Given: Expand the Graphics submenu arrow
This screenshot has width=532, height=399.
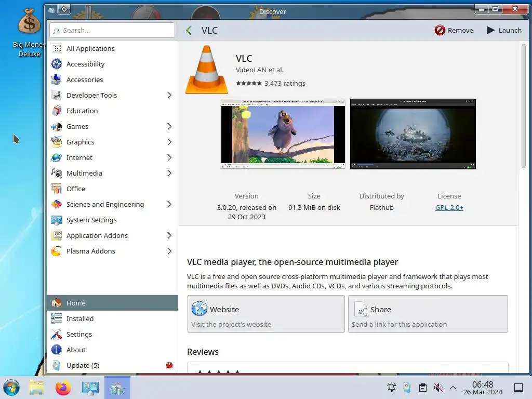Looking at the screenshot, I should [x=169, y=142].
